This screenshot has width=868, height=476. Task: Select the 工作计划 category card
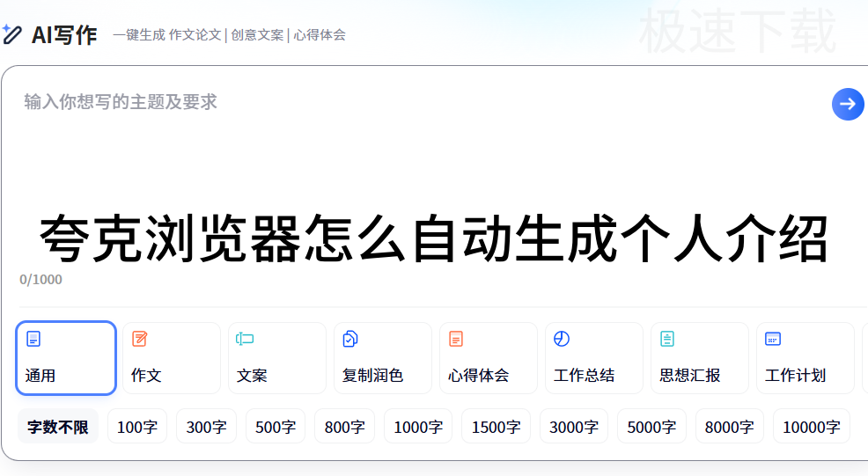coord(806,358)
